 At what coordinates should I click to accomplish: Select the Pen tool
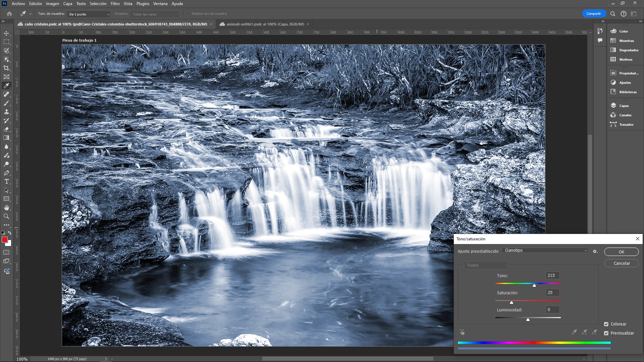click(x=6, y=173)
